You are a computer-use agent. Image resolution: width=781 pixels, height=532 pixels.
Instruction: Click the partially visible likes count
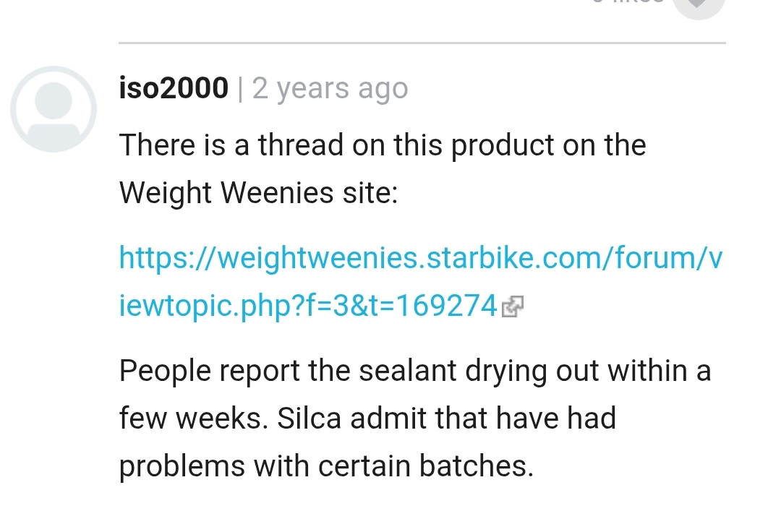click(628, 3)
